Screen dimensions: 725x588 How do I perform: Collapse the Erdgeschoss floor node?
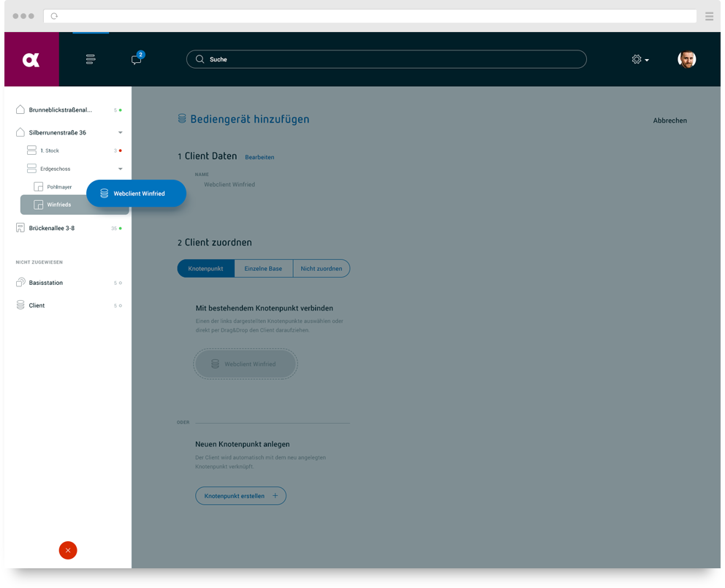(121, 169)
